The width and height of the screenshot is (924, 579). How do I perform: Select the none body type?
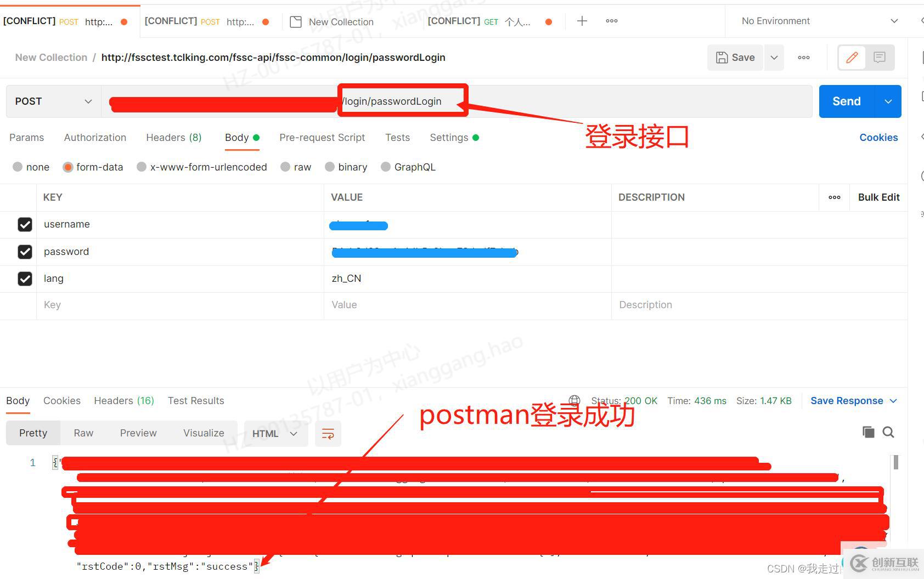coord(18,167)
